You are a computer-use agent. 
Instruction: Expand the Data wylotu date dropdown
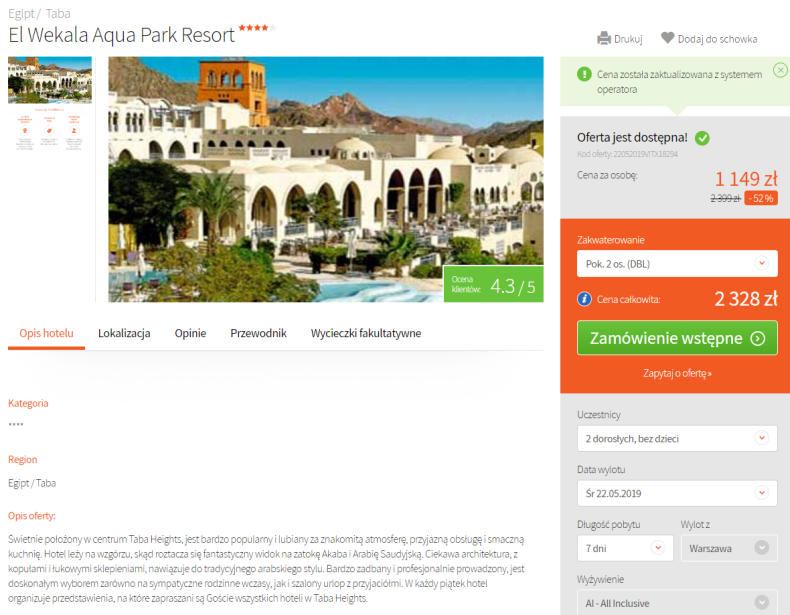click(x=677, y=494)
